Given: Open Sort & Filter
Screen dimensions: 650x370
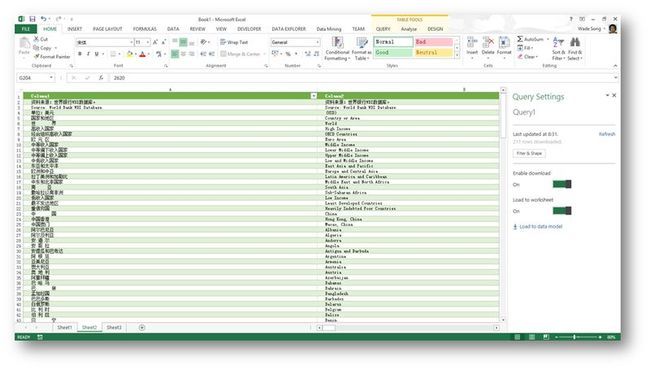Looking at the screenshot, I should (x=558, y=48).
